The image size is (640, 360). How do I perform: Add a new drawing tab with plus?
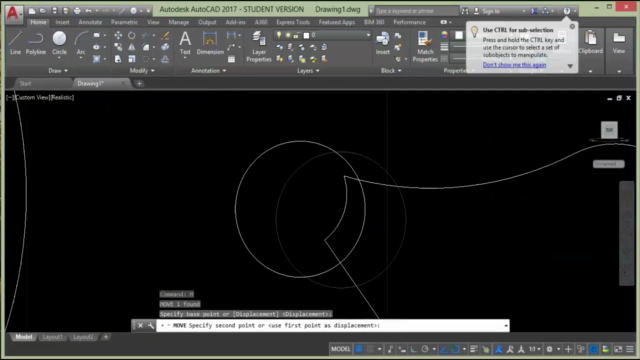(139, 84)
